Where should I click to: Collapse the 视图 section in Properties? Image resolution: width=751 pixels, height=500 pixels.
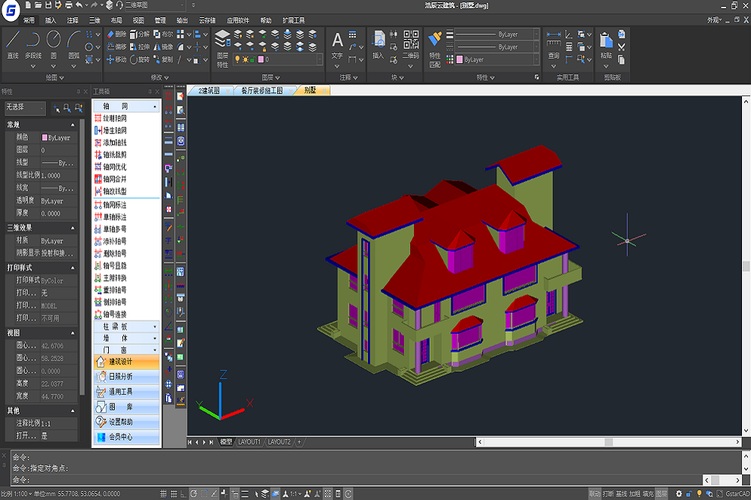coord(72,333)
